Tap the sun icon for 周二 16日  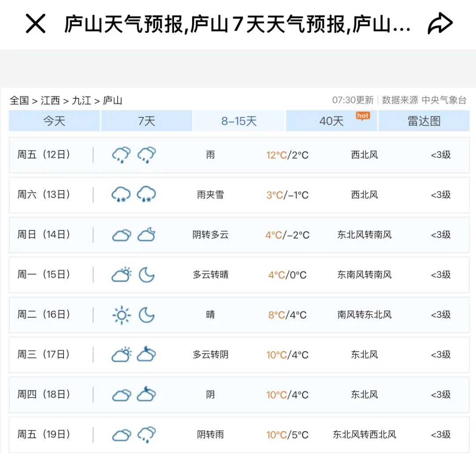pyautogui.click(x=121, y=315)
